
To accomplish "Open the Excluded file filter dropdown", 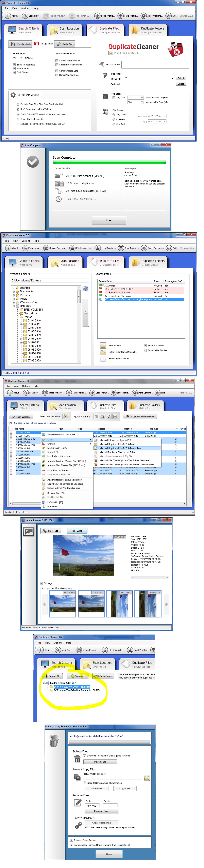I will [x=172, y=84].
